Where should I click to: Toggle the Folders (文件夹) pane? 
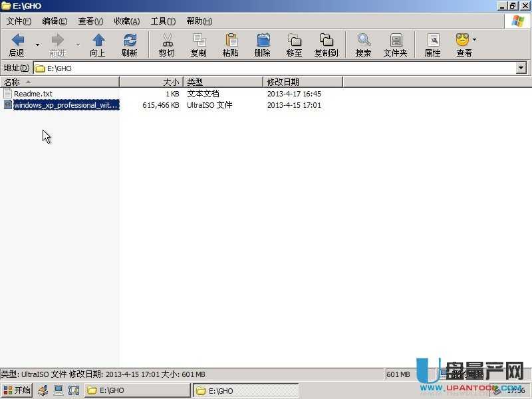pyautogui.click(x=395, y=45)
